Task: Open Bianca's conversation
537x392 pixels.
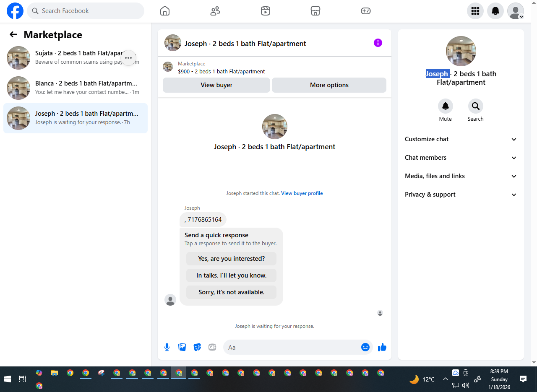Action: [76, 88]
